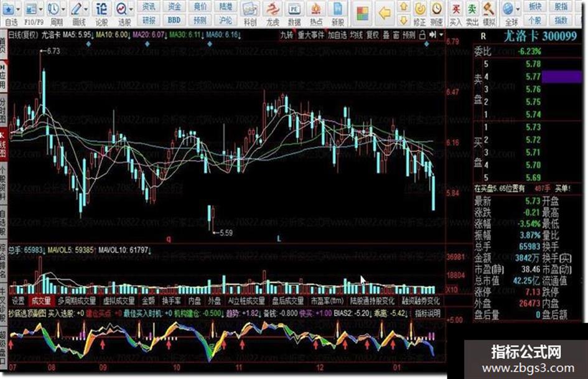
Task: Open the 论股 discussion icon
Action: [x=101, y=10]
